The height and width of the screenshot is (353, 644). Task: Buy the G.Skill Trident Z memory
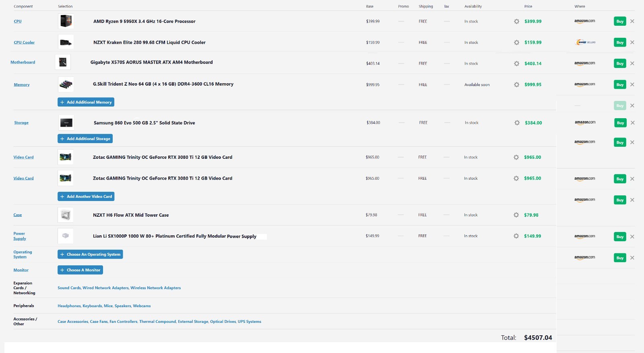620,84
